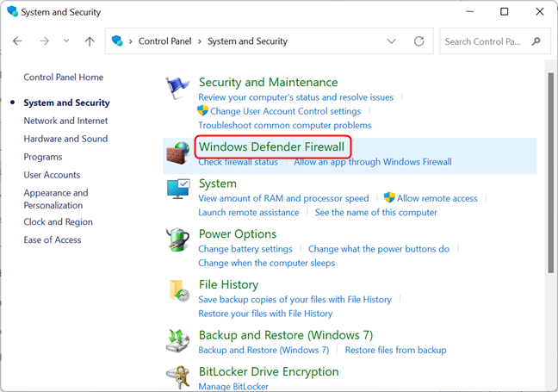Click the vertical scrollbar thumb
The image size is (558, 392).
point(550,172)
